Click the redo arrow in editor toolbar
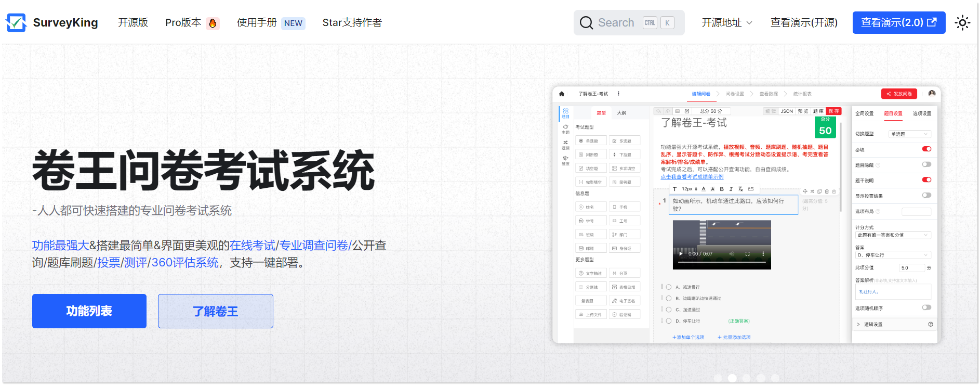 [x=668, y=111]
